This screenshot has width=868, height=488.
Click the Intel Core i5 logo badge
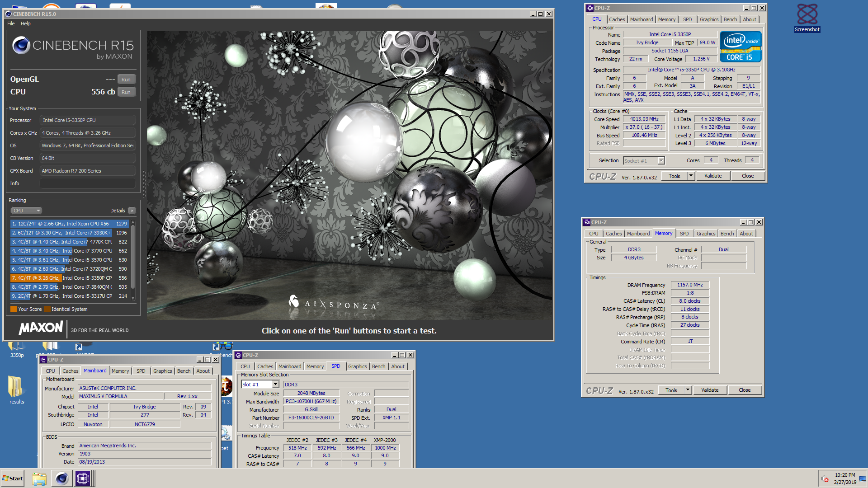pos(740,47)
